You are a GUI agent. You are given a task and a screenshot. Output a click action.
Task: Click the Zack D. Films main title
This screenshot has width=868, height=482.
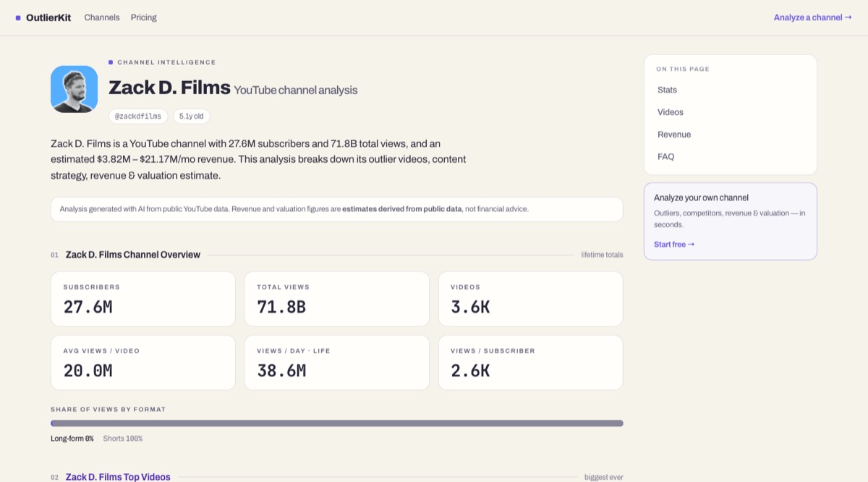169,88
